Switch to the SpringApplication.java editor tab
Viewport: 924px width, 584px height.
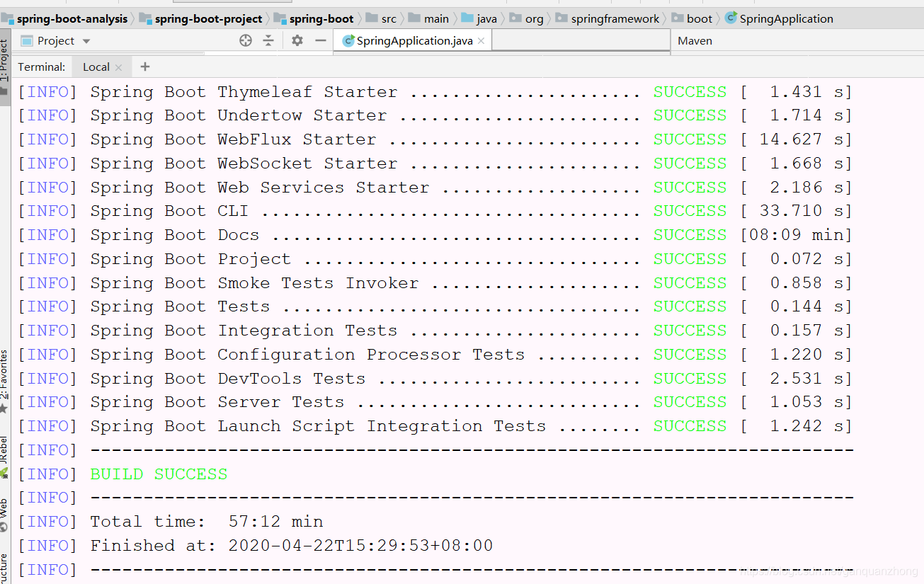414,41
